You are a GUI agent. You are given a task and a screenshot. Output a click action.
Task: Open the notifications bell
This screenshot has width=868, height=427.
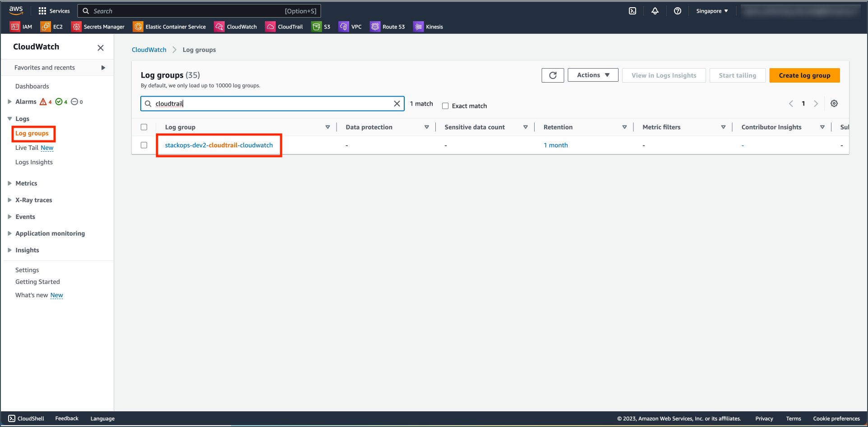coord(655,11)
